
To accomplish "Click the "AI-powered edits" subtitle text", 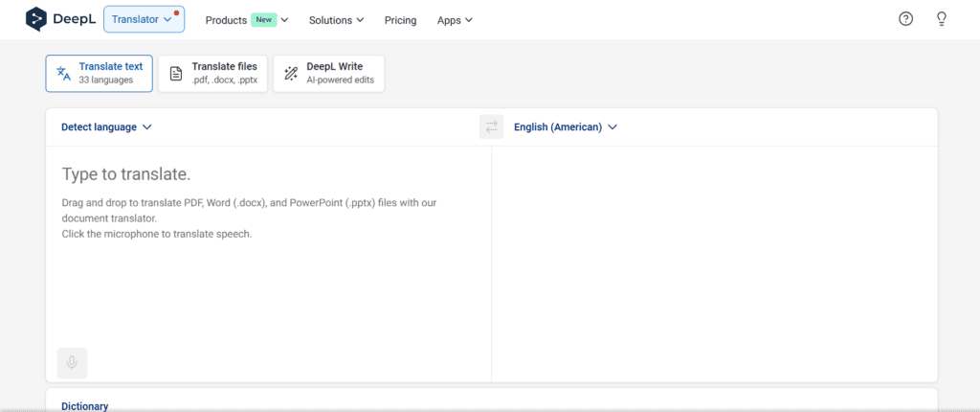I will pos(340,80).
